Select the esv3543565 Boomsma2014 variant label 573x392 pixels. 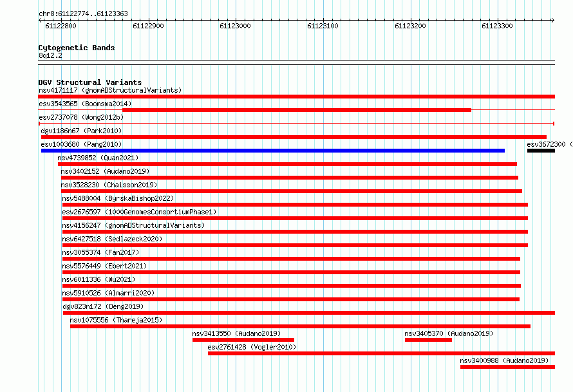[85, 104]
